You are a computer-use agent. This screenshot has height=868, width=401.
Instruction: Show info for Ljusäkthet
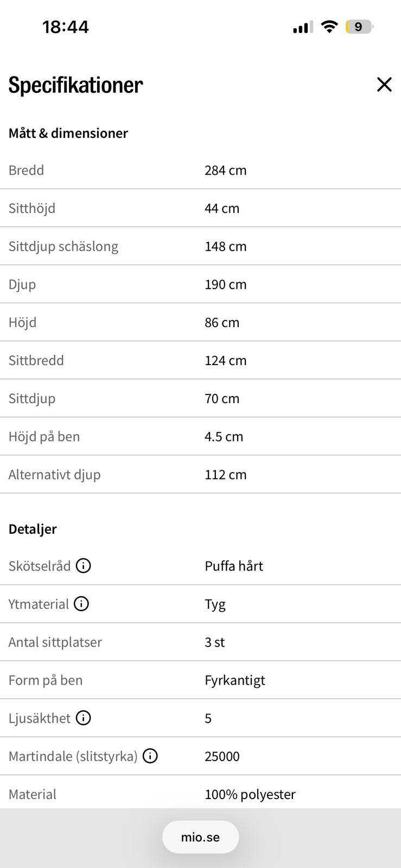point(83,718)
